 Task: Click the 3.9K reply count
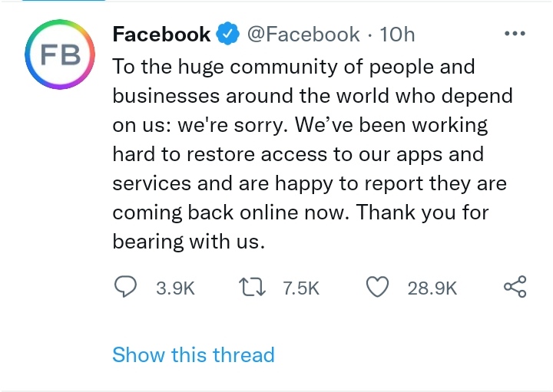175,288
